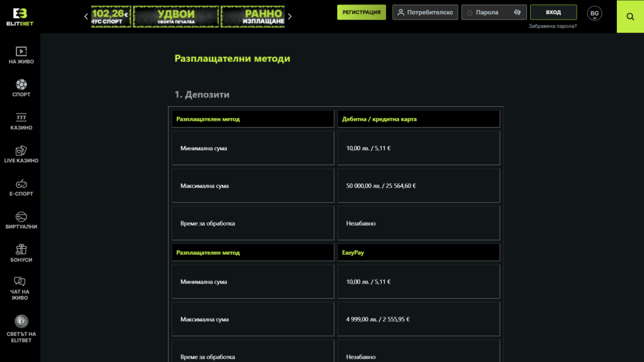This screenshot has height=362, width=644.
Task: Open Светът на Elitbet menu item
Action: pos(21,322)
